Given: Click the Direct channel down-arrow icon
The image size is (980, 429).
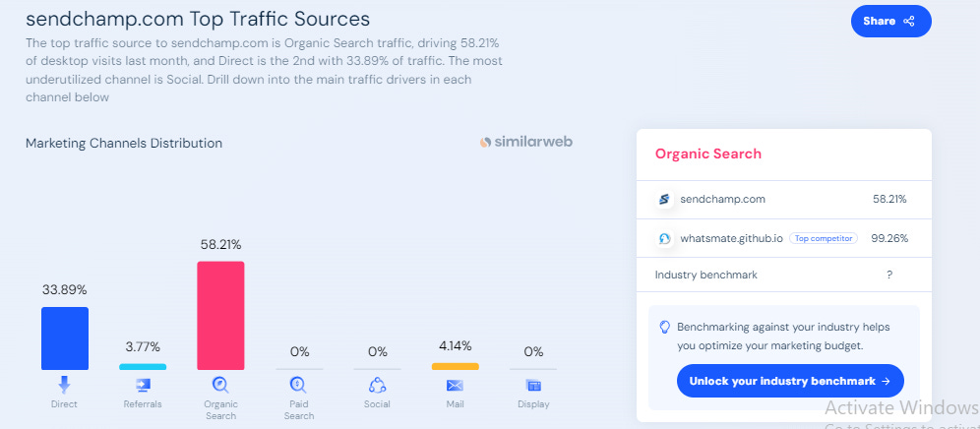Looking at the screenshot, I should [64, 386].
